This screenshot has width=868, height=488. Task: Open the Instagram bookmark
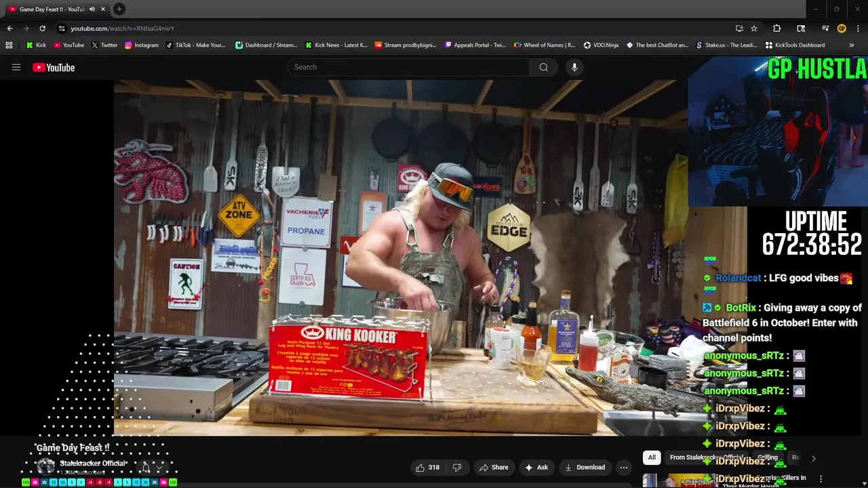141,45
